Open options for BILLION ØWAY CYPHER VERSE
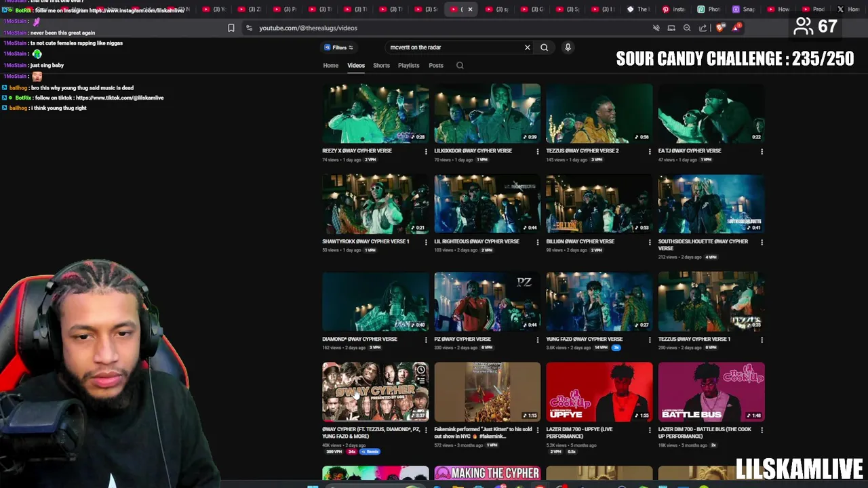Screen dimensions: 868x488 [650, 242]
